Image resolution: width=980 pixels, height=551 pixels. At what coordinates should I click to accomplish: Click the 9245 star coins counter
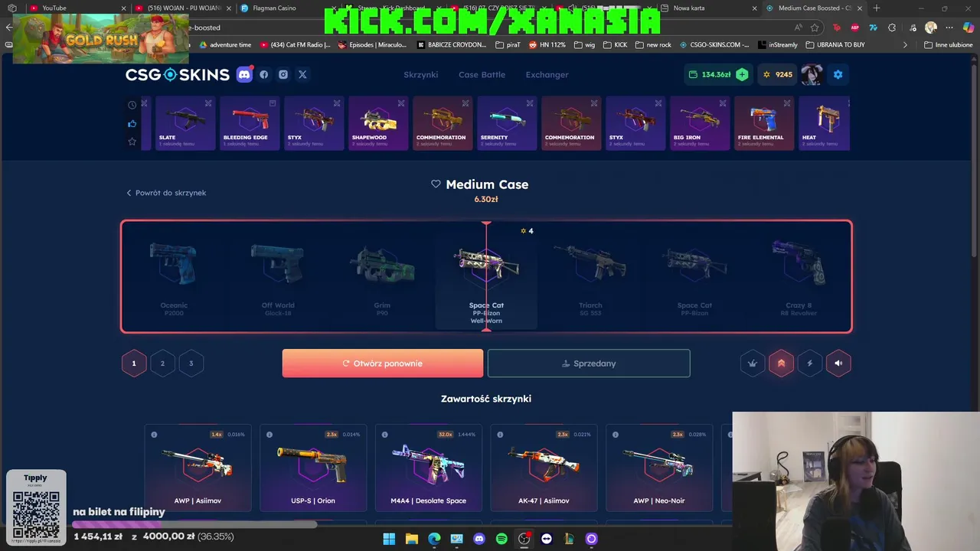tap(777, 74)
